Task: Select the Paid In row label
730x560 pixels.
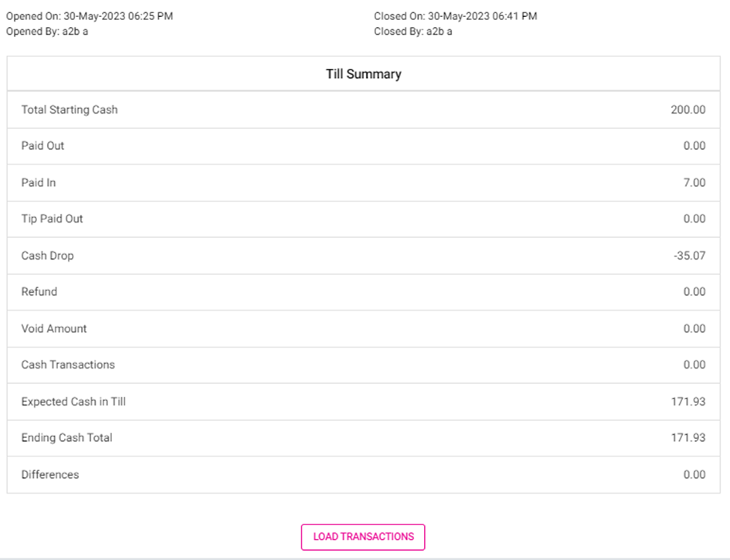Action: (x=39, y=183)
